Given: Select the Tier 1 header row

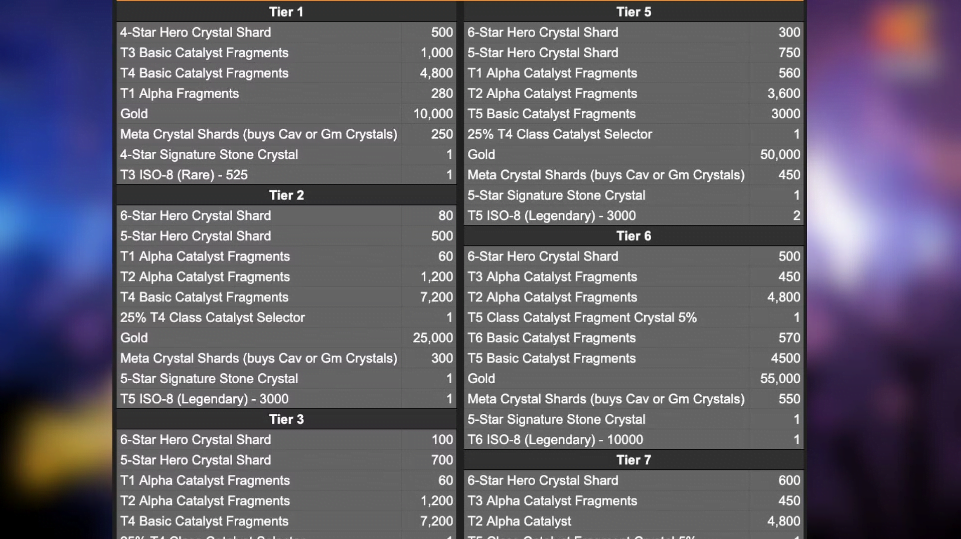Looking at the screenshot, I should [x=286, y=12].
